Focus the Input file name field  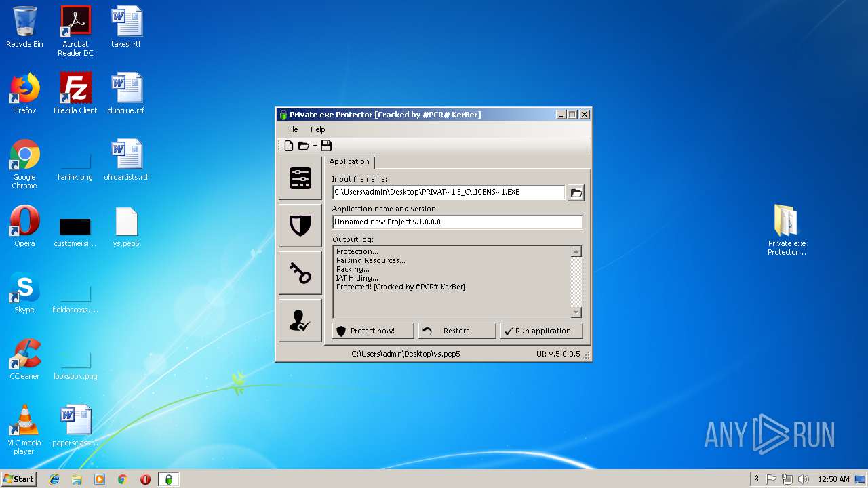coord(448,192)
